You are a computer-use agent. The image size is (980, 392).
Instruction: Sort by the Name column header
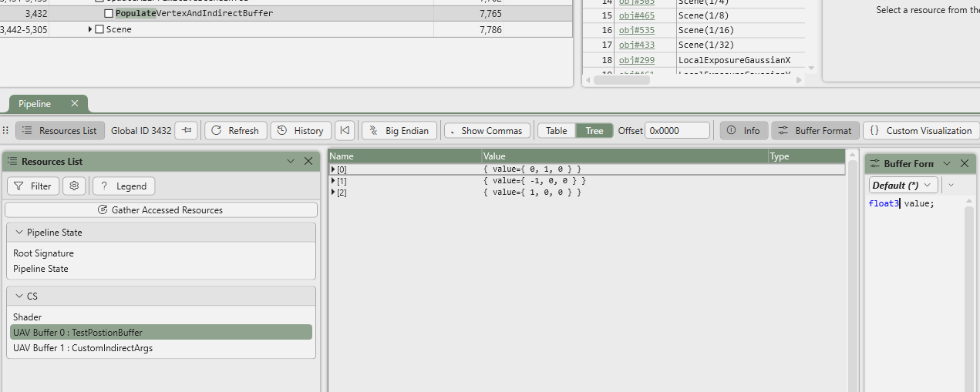point(405,156)
